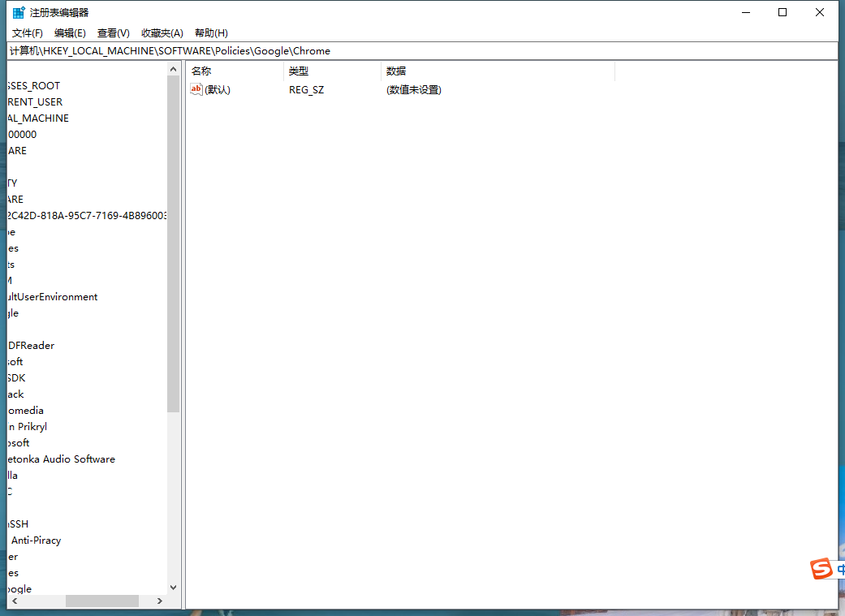Click the tree's horizontal scrollbar thumb
The width and height of the screenshot is (845, 616).
(101, 601)
